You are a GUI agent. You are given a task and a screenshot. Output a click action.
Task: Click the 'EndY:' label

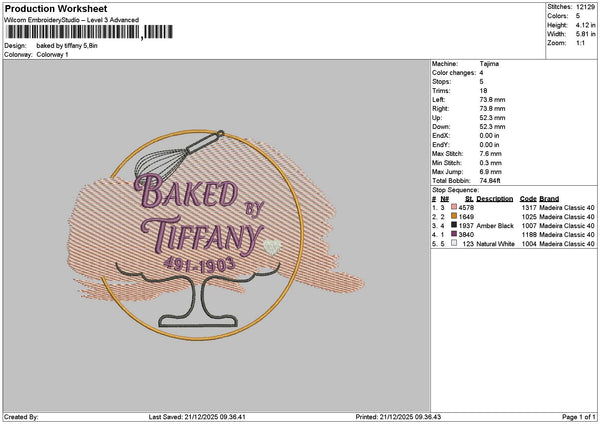(441, 145)
